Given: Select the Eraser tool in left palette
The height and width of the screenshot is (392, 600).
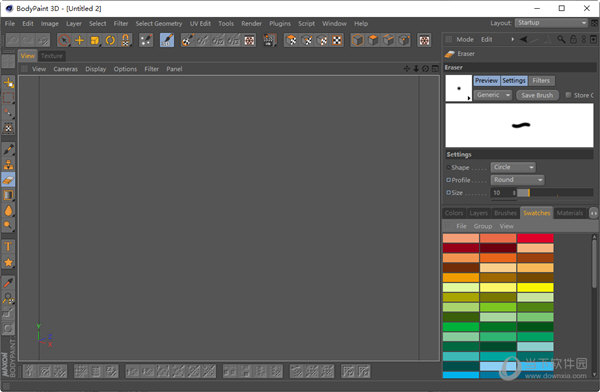Looking at the screenshot, I should 8,180.
